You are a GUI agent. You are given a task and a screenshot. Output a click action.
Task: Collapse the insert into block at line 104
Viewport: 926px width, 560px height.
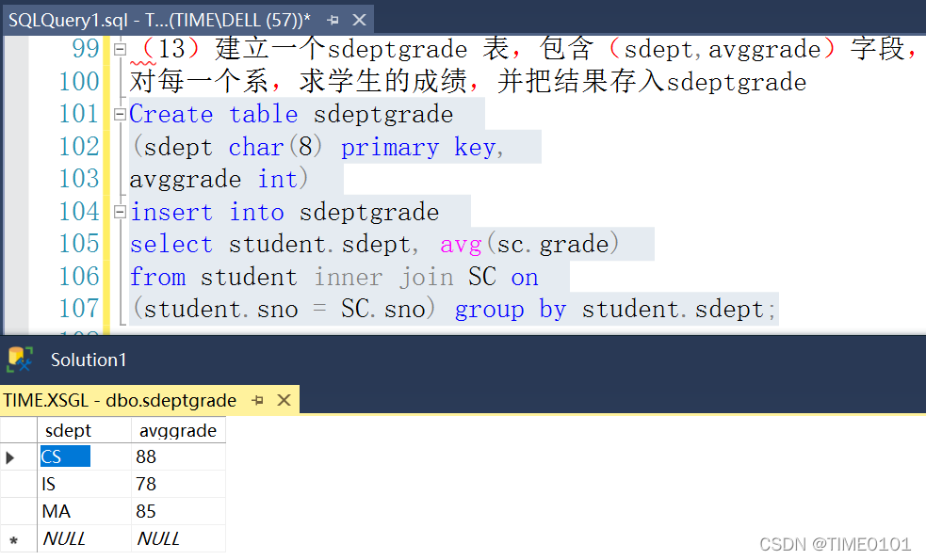(x=120, y=212)
